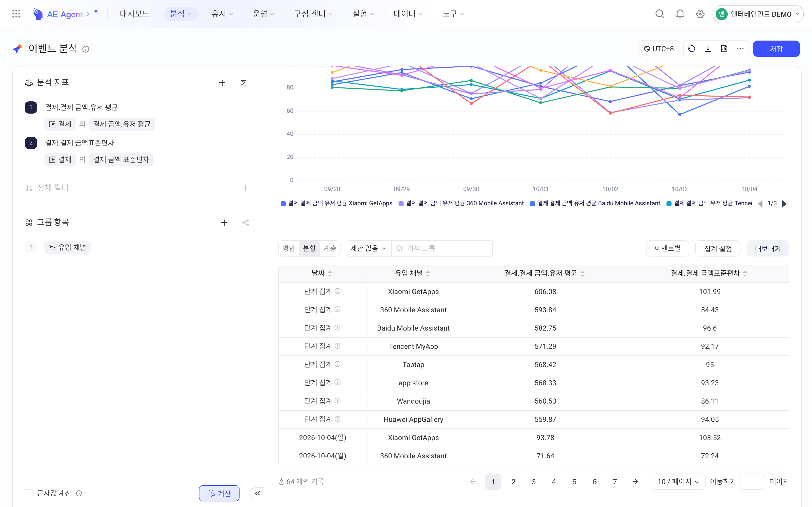Open the 대시보드 menu item

click(x=134, y=14)
